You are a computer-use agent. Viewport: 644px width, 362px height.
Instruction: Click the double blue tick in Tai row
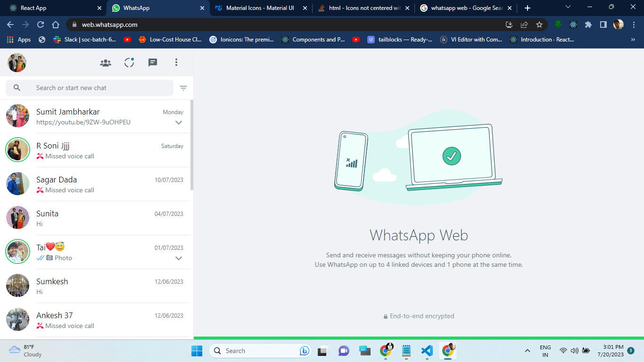41,258
